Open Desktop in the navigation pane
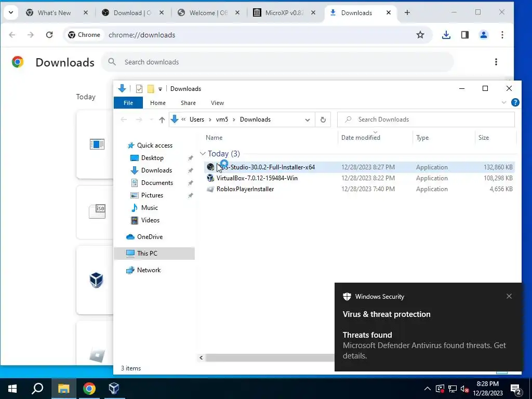 coord(152,158)
